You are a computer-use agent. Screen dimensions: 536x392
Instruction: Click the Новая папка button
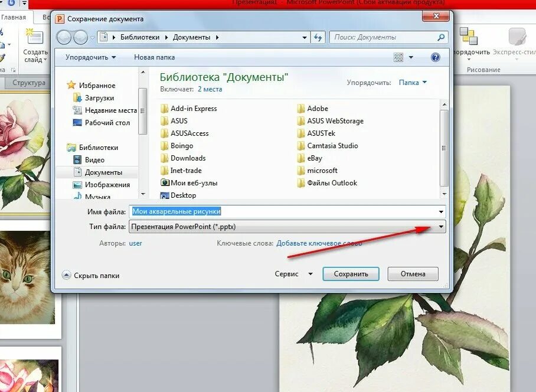pos(154,57)
